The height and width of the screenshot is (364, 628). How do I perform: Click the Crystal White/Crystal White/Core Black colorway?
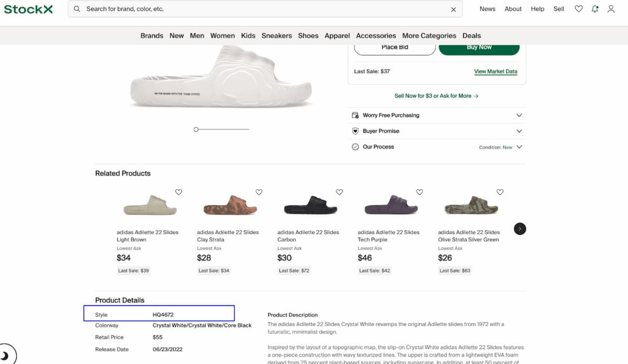(202, 325)
